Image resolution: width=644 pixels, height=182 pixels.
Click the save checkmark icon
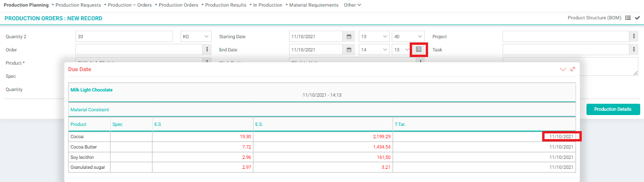(x=637, y=18)
